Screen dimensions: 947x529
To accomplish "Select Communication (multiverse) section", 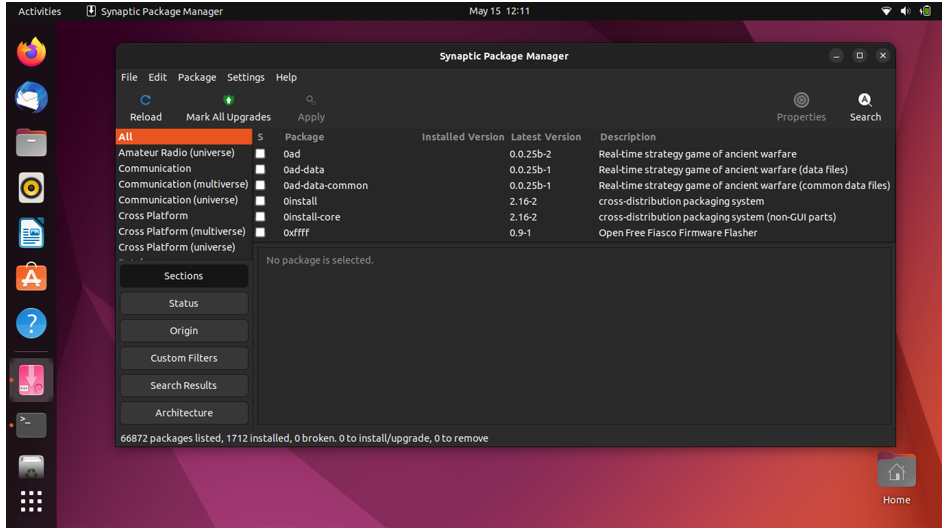I will pos(184,184).
